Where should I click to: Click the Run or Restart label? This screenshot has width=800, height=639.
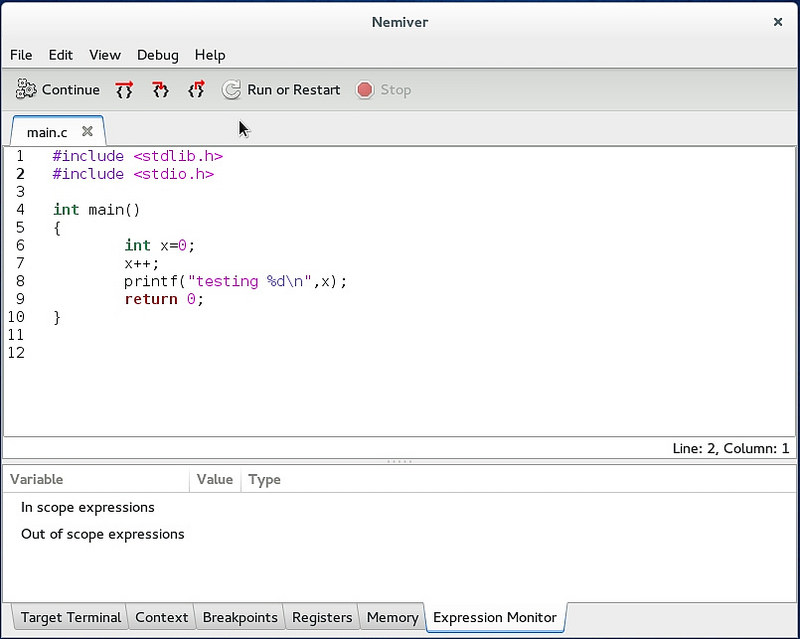(x=293, y=90)
